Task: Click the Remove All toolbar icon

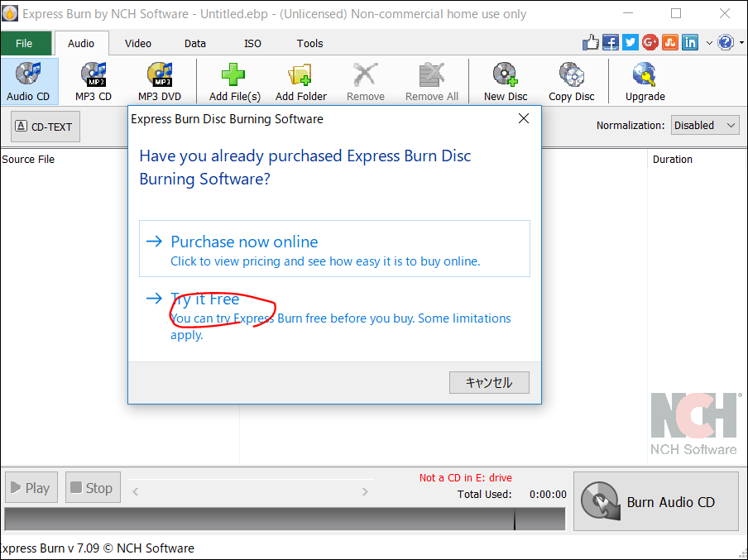Action: [432, 75]
